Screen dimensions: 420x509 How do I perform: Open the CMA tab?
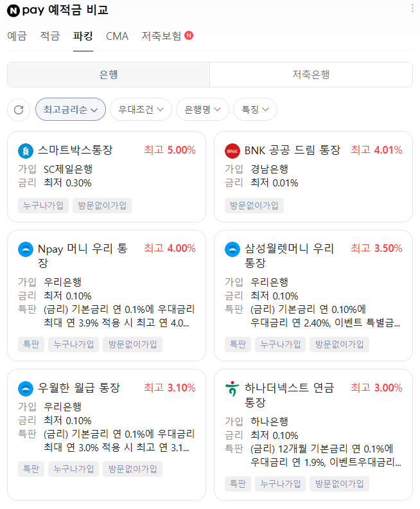pos(117,36)
